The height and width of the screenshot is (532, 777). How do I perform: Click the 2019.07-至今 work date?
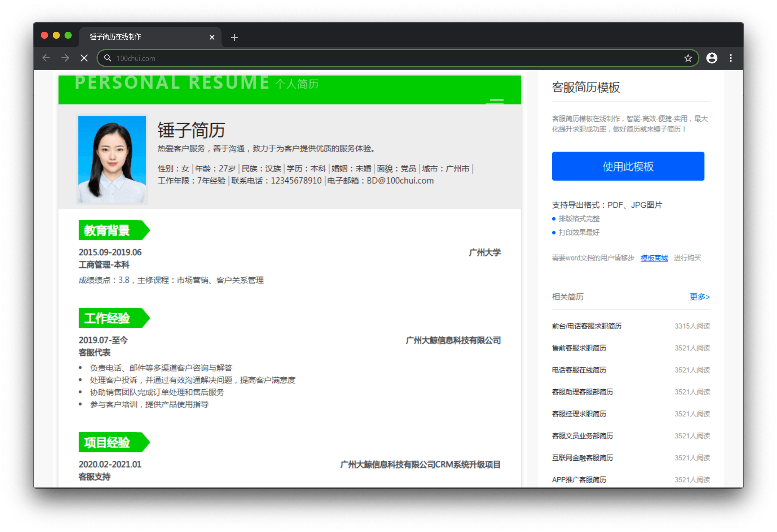103,340
